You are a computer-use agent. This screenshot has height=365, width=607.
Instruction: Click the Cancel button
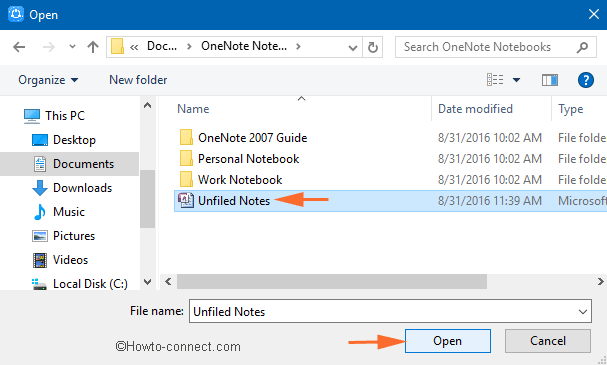[548, 341]
